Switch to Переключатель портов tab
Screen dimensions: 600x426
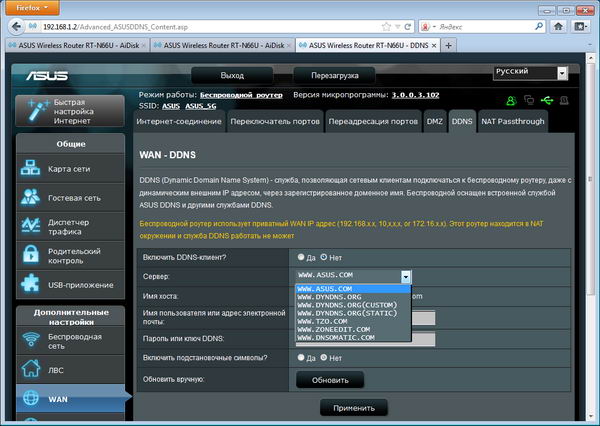[x=275, y=121]
